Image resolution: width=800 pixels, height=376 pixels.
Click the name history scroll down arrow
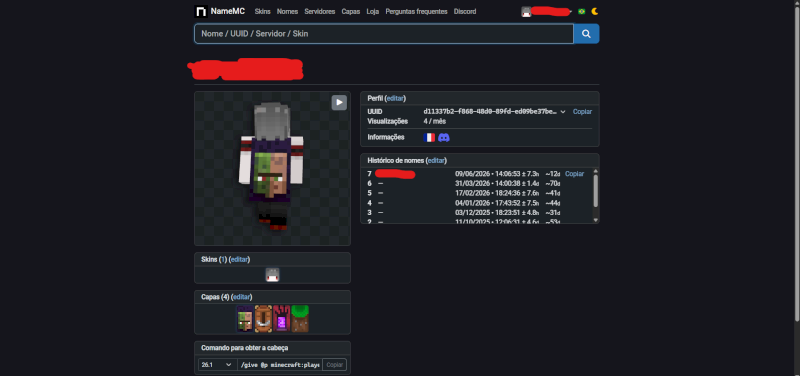[595, 220]
